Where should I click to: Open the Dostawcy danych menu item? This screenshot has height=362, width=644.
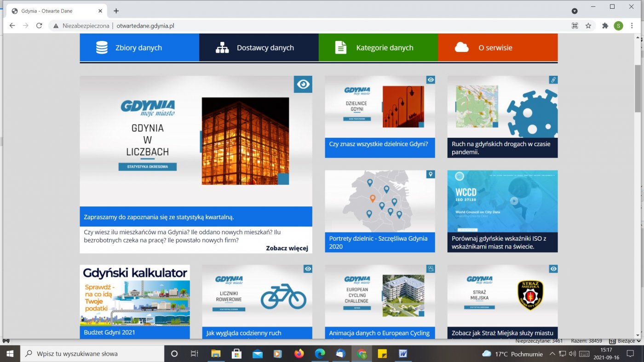pos(259,47)
